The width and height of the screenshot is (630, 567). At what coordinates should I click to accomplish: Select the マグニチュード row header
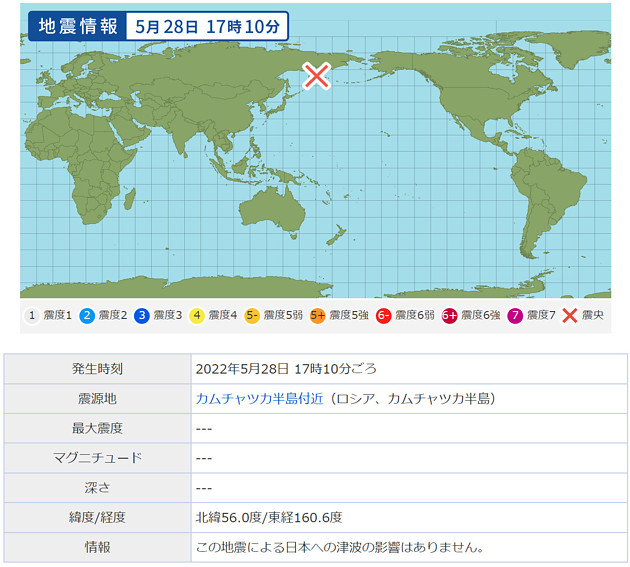[104, 458]
